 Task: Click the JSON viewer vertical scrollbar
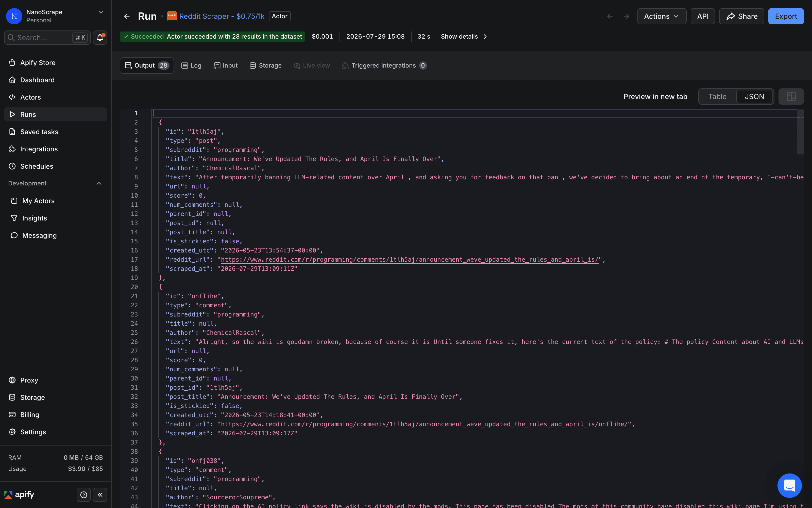point(800,133)
